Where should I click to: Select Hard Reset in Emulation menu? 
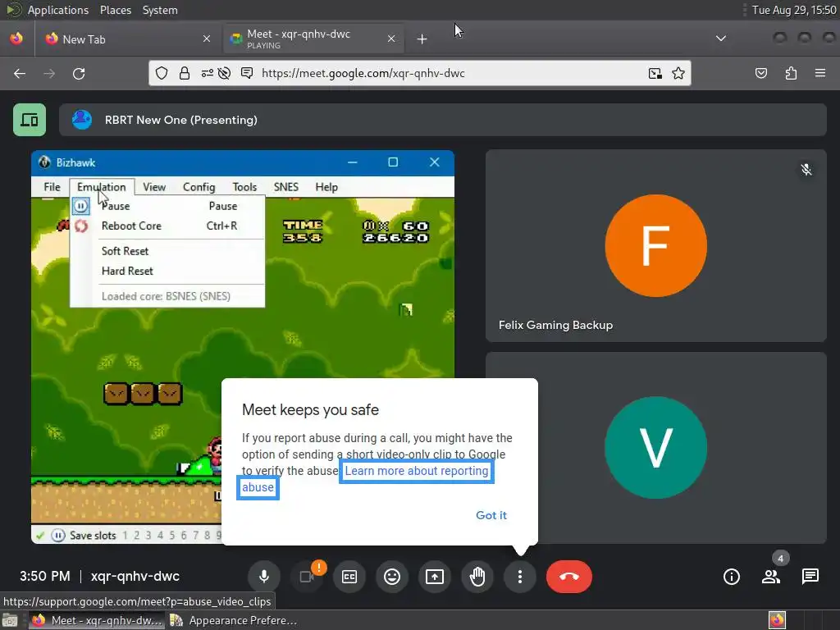(x=167, y=271)
